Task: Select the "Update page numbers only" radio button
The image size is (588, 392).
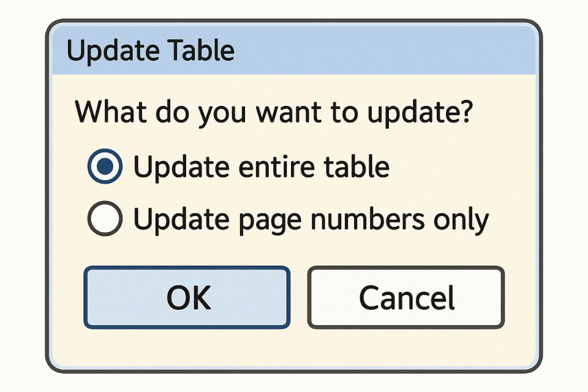Action: click(105, 219)
